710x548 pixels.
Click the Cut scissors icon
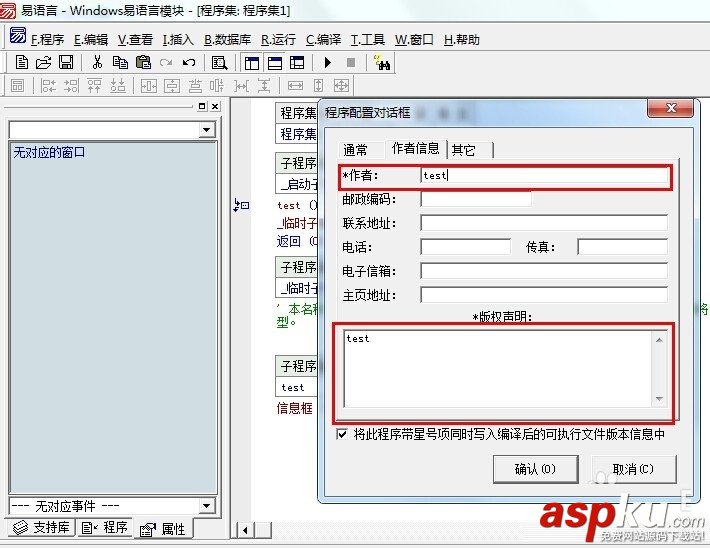tap(97, 62)
